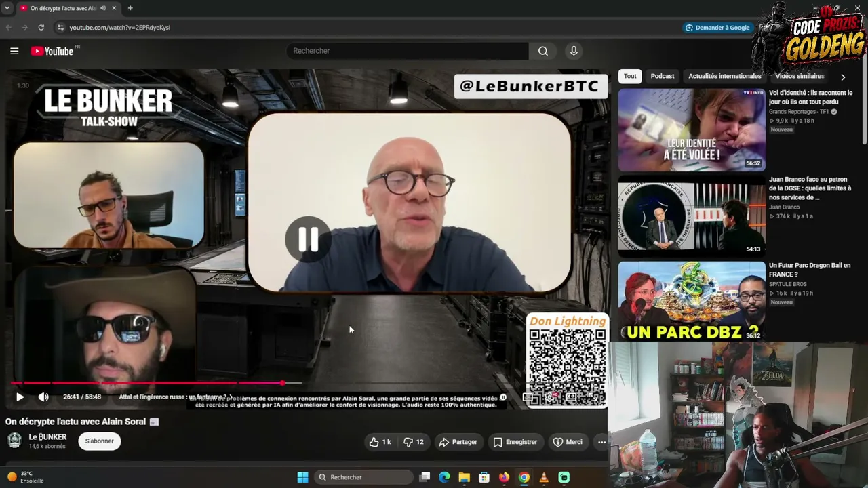Open the Le BUNKER channel avatar

pos(14,441)
